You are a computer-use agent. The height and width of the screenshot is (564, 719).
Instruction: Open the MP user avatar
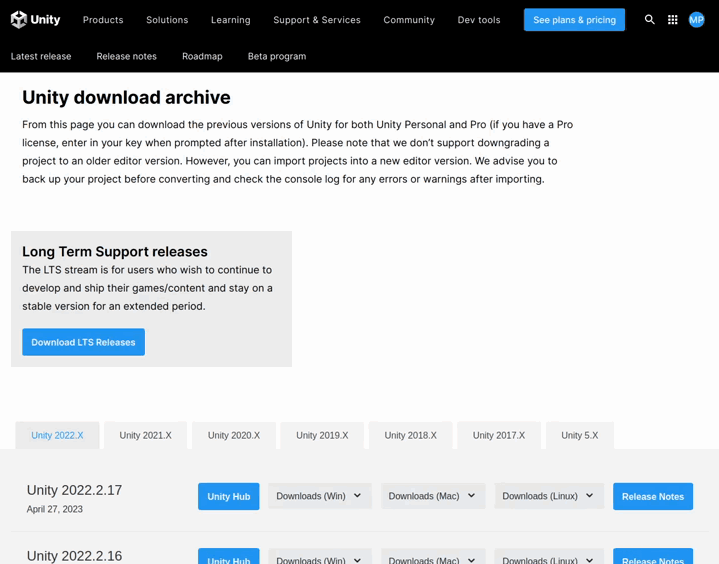[697, 20]
